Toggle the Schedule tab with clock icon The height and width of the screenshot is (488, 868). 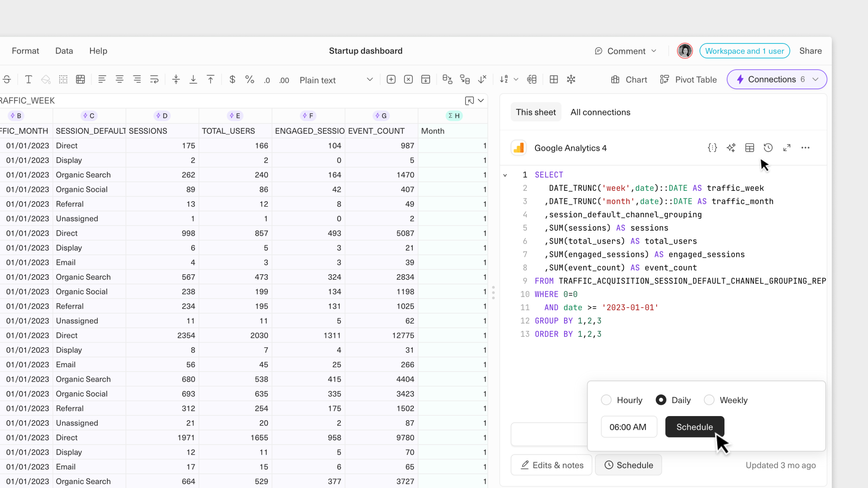click(x=629, y=465)
